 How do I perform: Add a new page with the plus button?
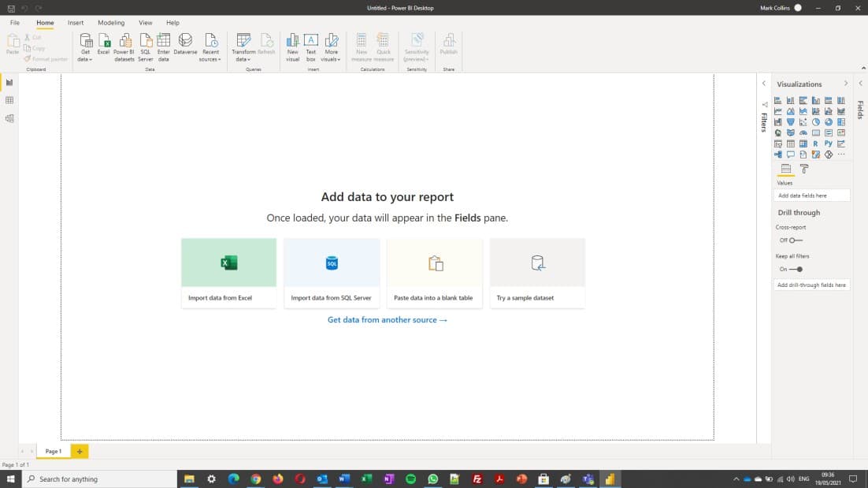[80, 452]
